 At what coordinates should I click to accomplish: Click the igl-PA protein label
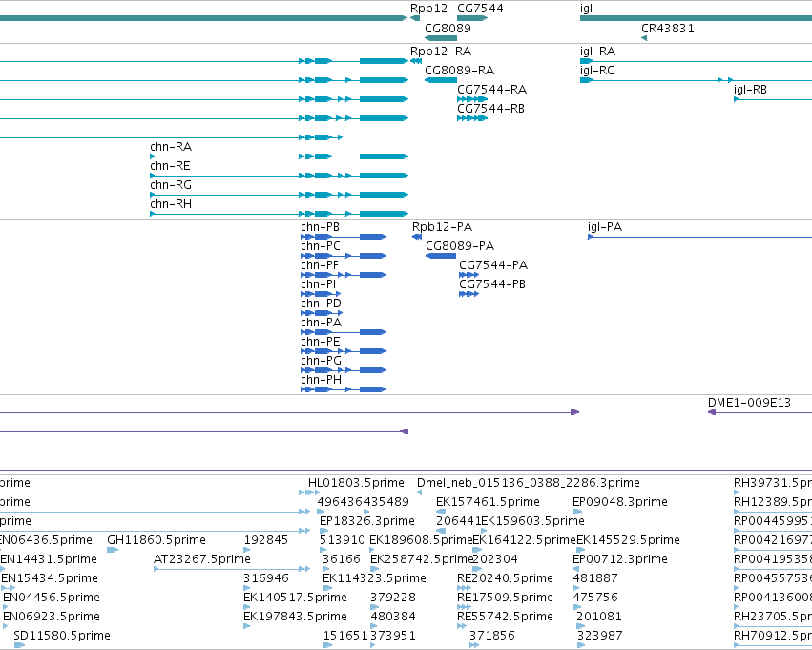[605, 227]
